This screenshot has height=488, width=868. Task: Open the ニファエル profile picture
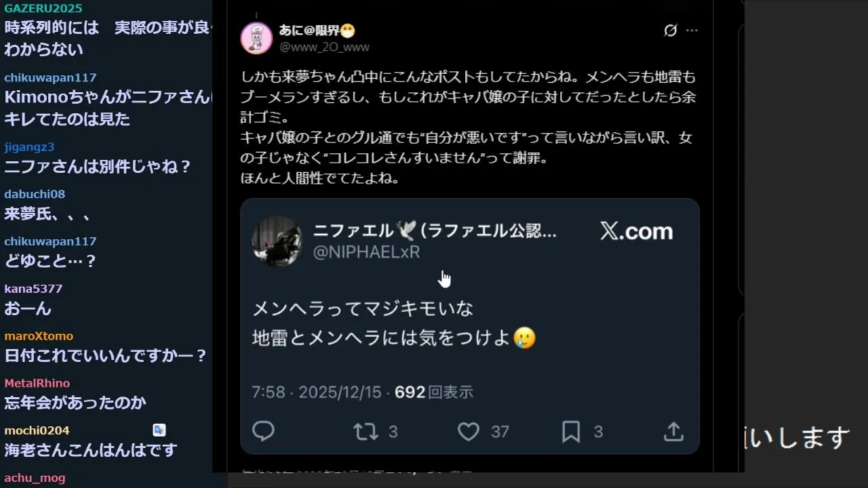tap(277, 241)
